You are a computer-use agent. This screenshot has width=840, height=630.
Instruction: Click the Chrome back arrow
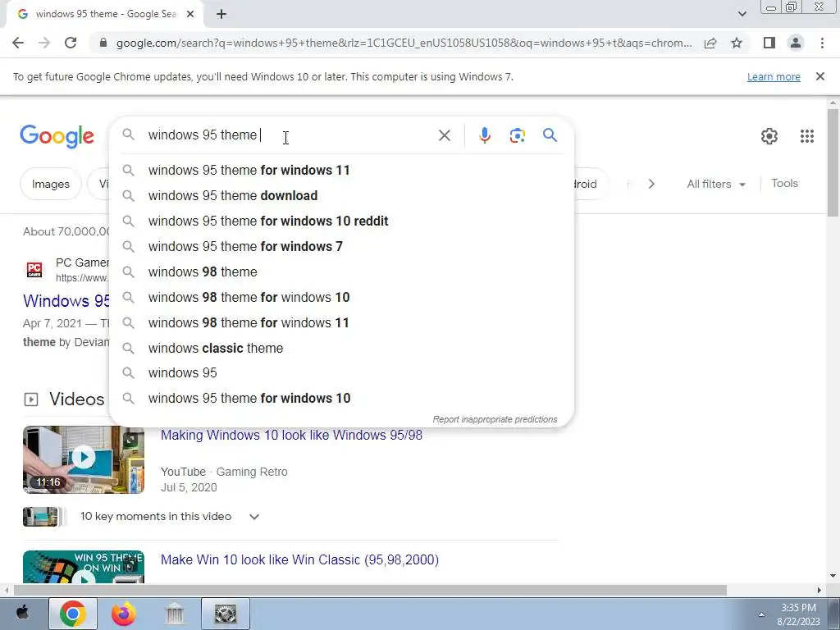coord(18,43)
